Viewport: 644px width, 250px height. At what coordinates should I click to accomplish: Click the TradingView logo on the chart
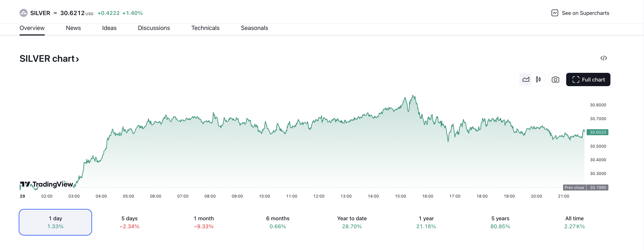[47, 184]
